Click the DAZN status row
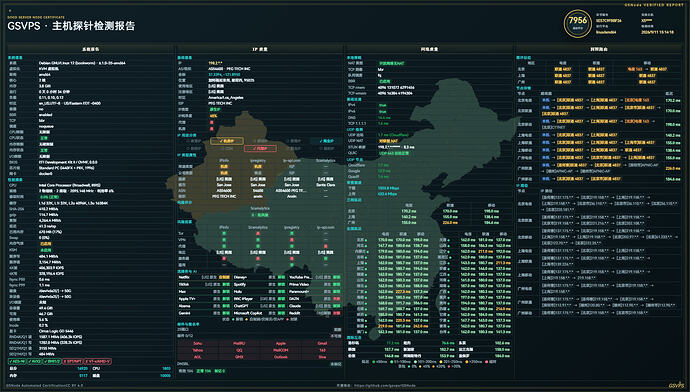 tap(315, 299)
